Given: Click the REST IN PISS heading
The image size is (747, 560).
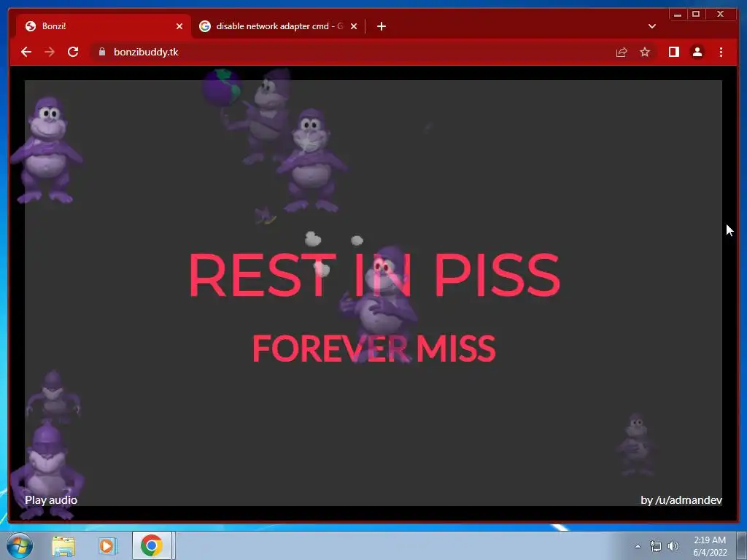Looking at the screenshot, I should (x=374, y=275).
